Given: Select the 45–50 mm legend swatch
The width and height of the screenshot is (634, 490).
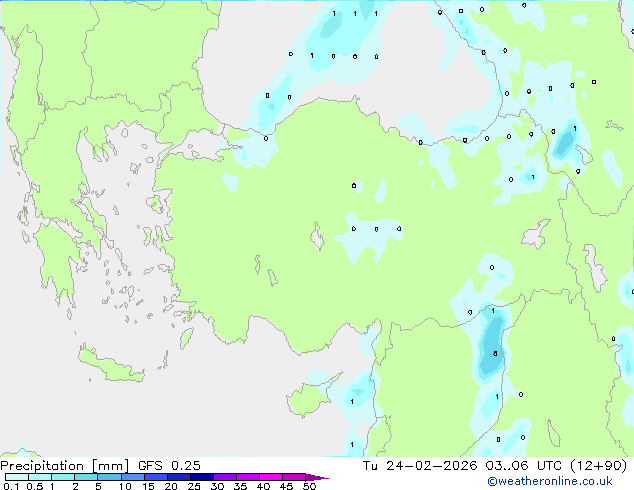Looking at the screenshot, I should tap(294, 477).
